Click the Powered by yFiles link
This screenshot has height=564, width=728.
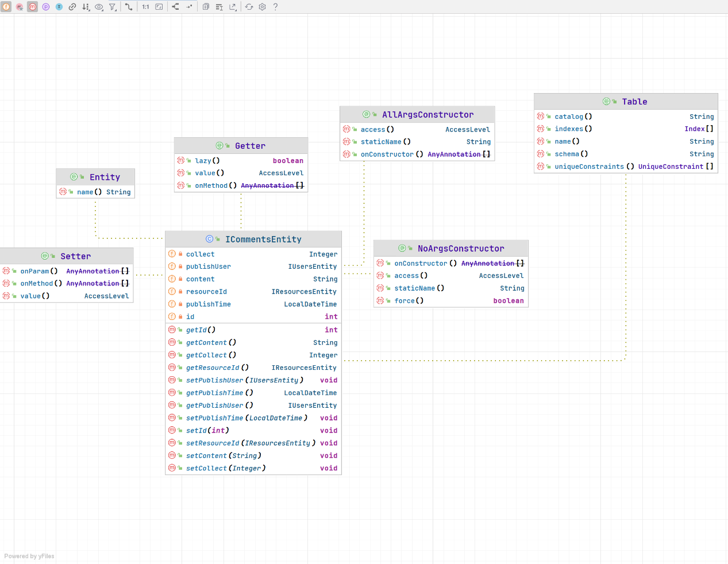29,556
